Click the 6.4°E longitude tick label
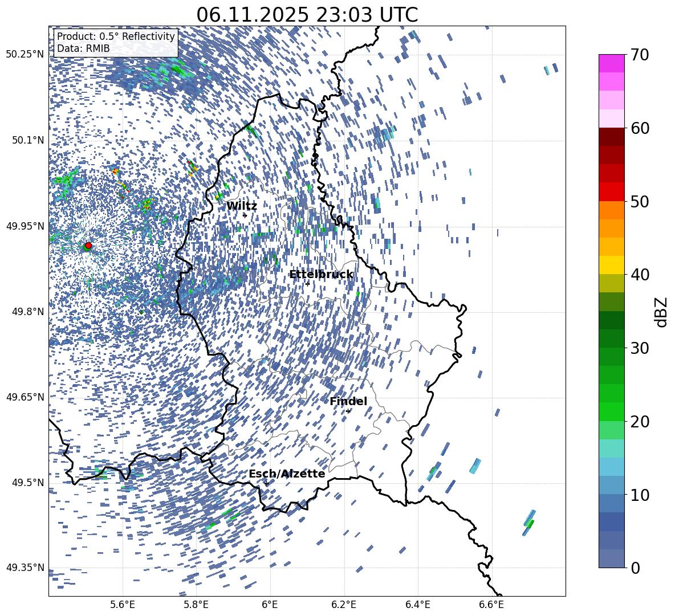This screenshot has height=616, width=675. 418,605
